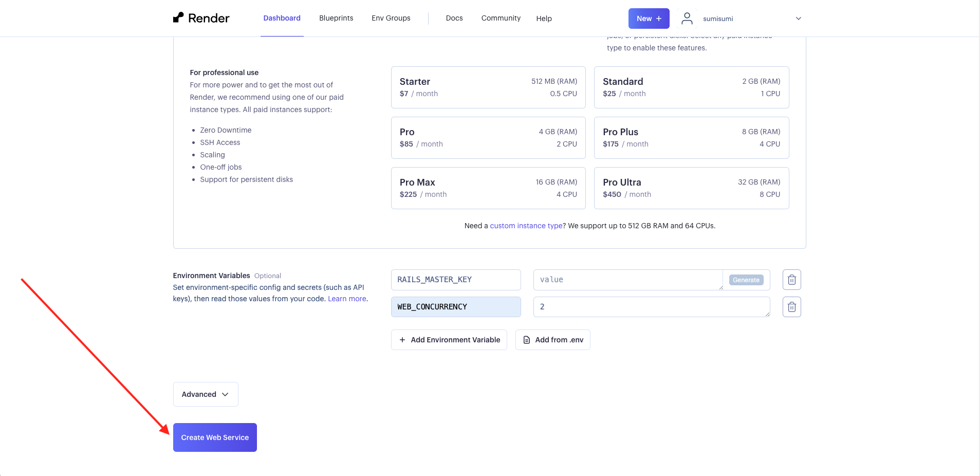This screenshot has height=476, width=980.
Task: Click the WEB_CONCURRENCY value field containing 2
Action: [652, 307]
